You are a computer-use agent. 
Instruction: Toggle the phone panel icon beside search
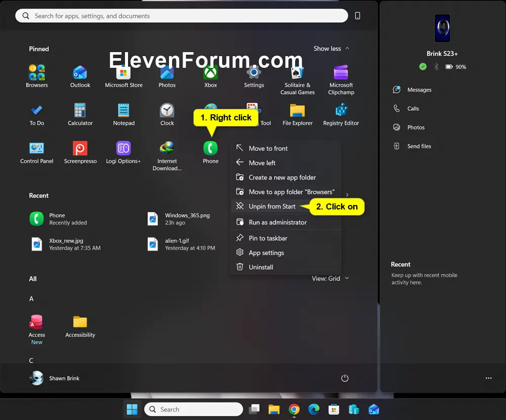point(358,16)
